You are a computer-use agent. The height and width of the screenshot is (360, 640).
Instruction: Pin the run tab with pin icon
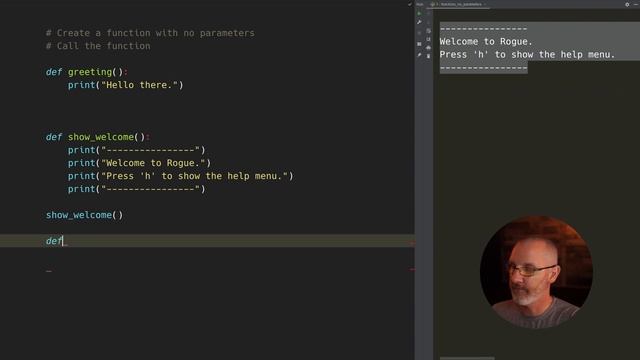pyautogui.click(x=419, y=55)
